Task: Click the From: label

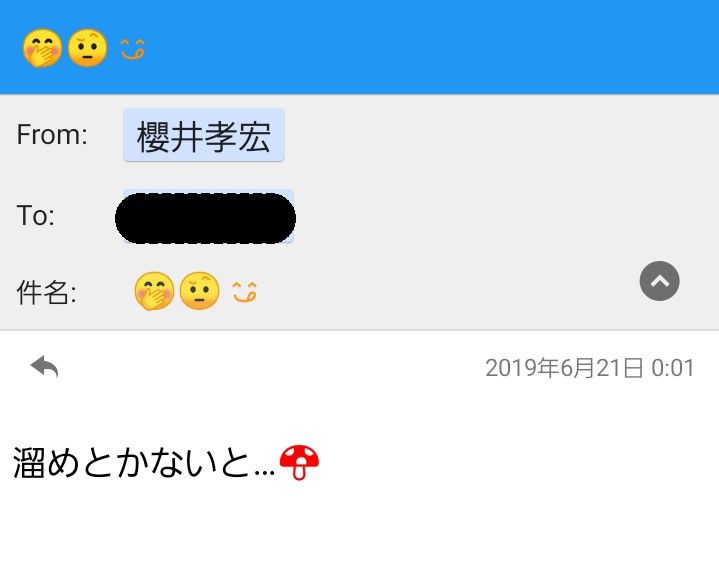Action: pyautogui.click(x=52, y=135)
